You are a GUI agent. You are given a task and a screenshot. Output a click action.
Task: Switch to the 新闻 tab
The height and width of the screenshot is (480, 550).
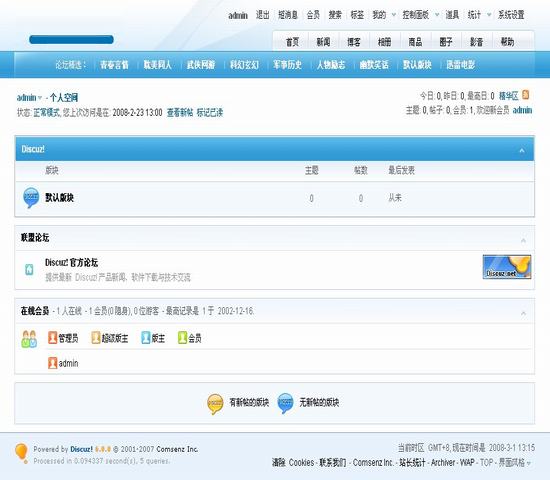point(323,42)
